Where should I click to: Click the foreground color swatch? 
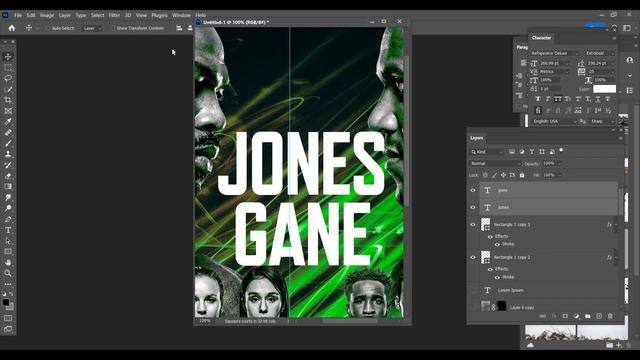[6, 302]
